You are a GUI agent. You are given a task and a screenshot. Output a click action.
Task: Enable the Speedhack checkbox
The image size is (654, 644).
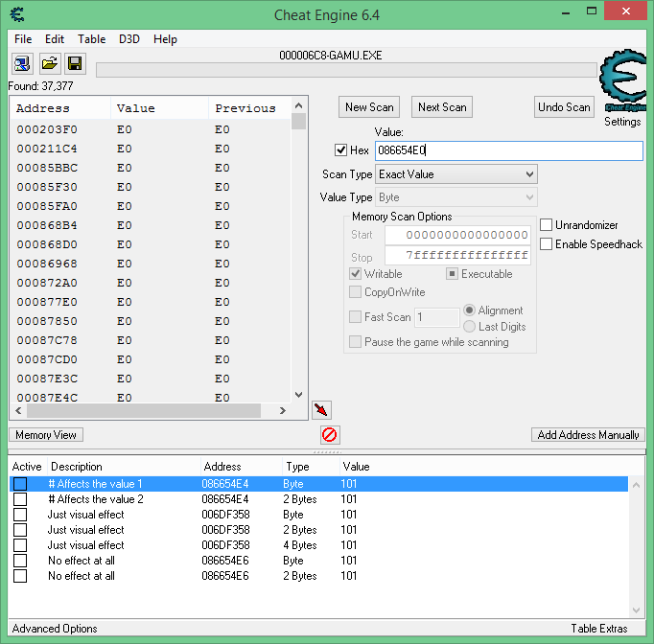coord(547,244)
